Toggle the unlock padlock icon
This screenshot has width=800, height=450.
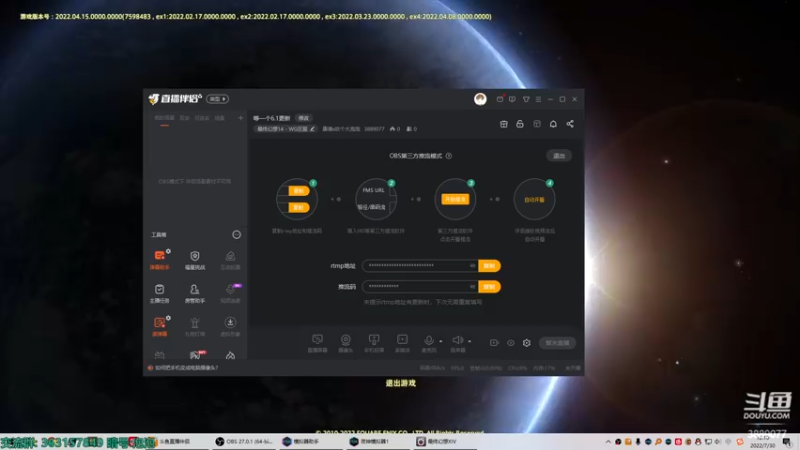click(x=520, y=124)
